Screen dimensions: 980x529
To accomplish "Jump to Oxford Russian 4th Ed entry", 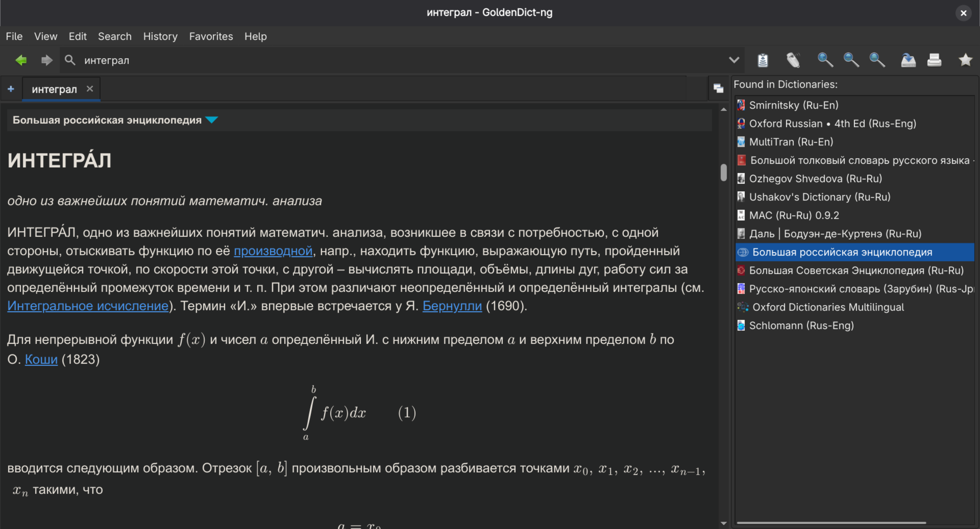I will 854,123.
